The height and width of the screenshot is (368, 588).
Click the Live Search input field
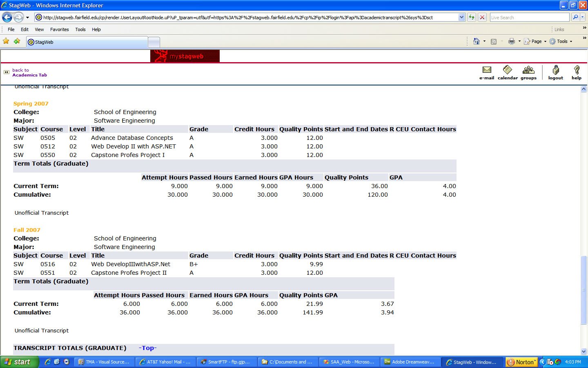point(529,17)
